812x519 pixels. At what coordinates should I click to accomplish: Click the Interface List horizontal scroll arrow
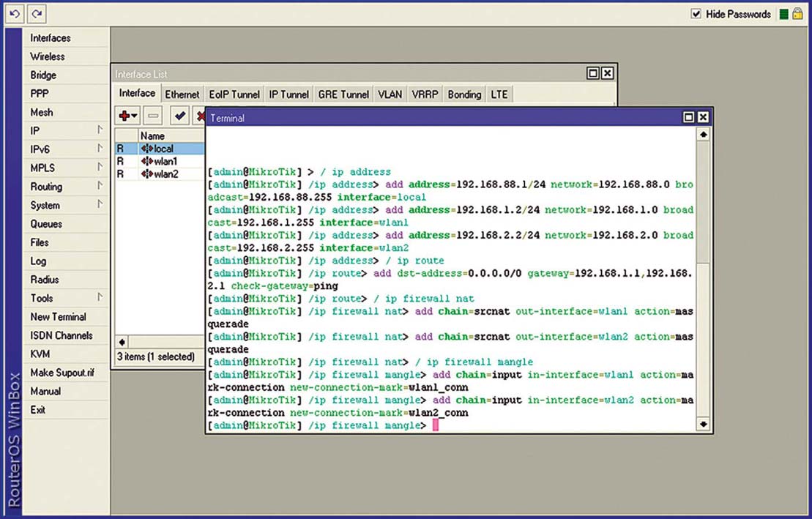click(x=122, y=342)
